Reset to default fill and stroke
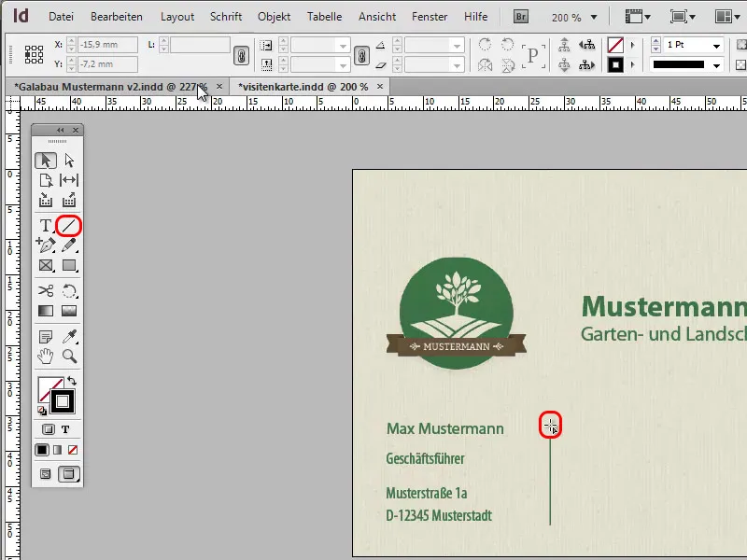 [42, 411]
